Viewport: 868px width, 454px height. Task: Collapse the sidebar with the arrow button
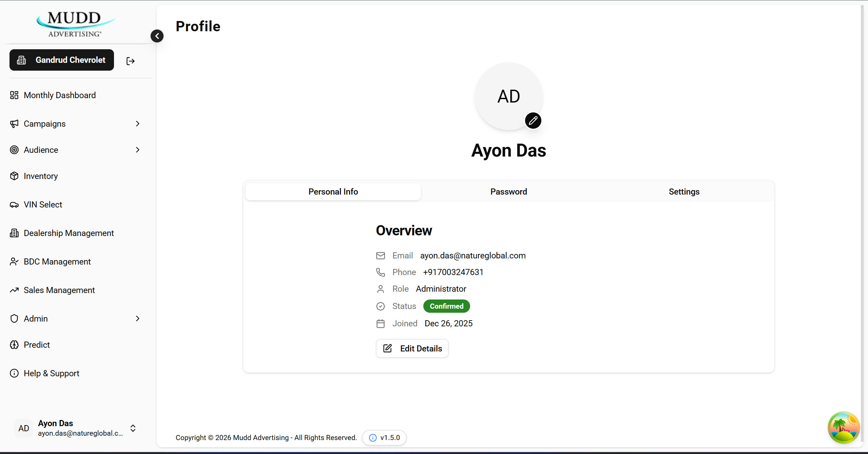[157, 36]
